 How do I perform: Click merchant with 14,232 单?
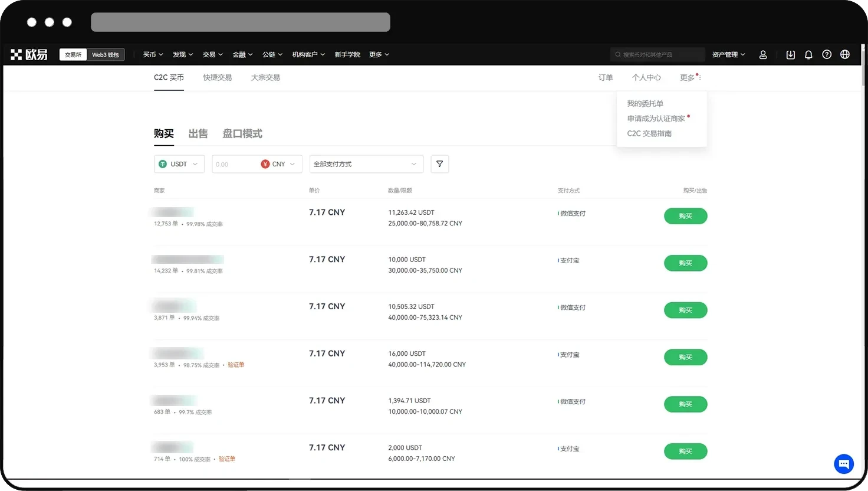tap(188, 259)
